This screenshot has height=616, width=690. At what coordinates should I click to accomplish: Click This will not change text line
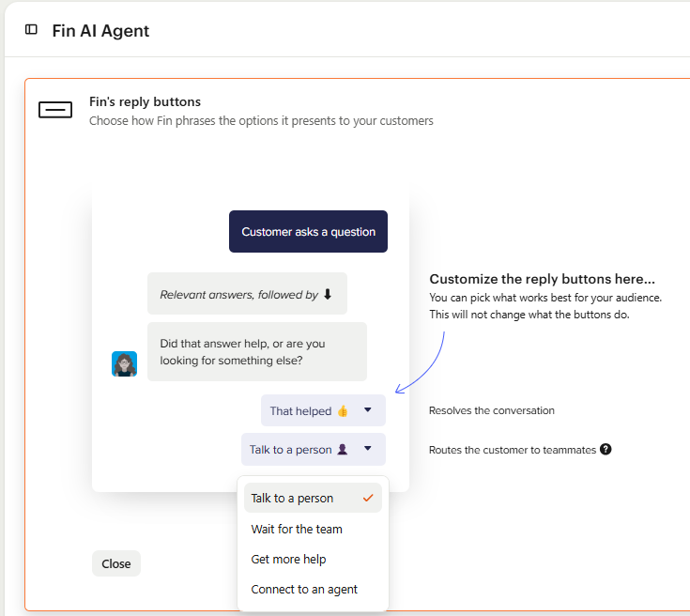(x=529, y=315)
